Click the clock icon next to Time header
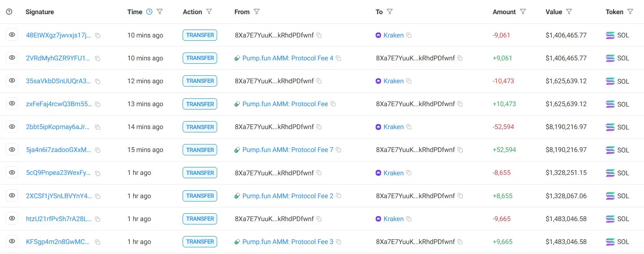 (149, 12)
